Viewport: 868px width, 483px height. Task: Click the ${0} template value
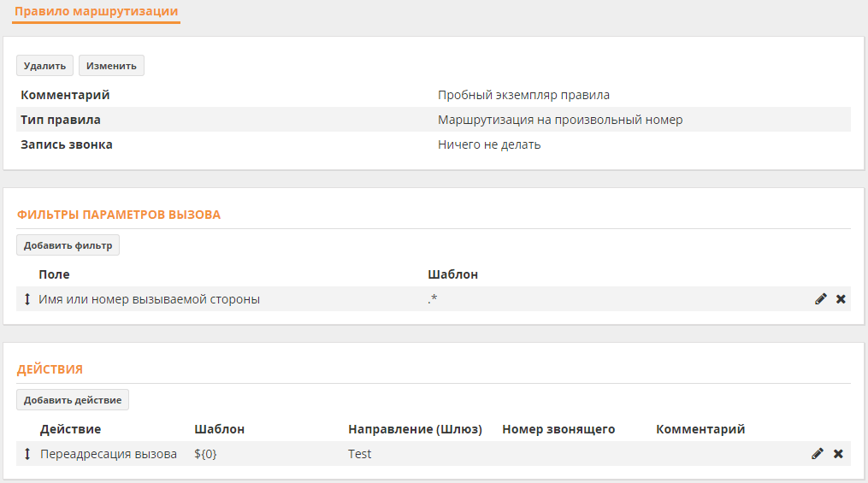point(205,454)
